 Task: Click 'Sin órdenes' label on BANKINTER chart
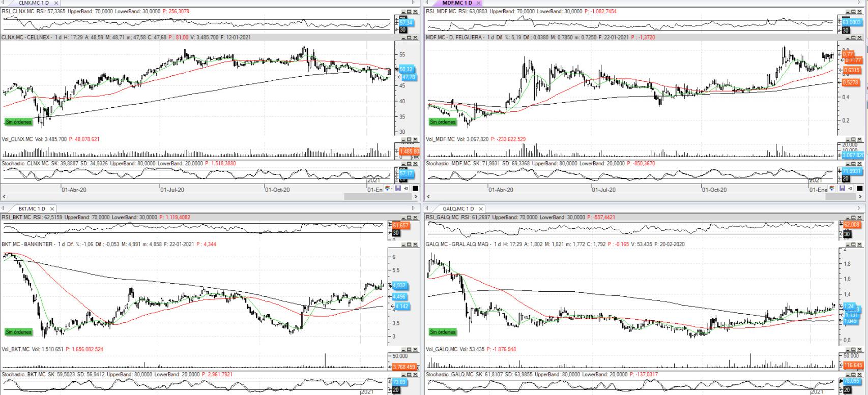(x=18, y=332)
